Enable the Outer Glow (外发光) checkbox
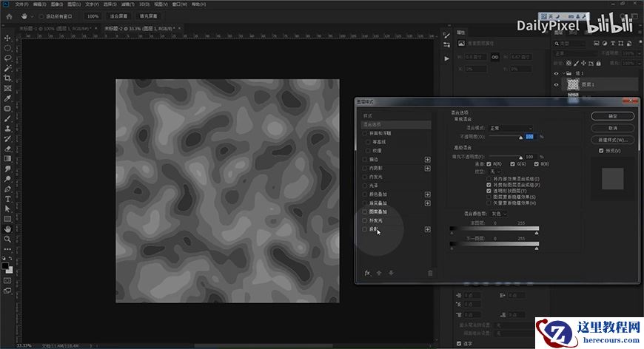Image resolution: width=644 pixels, height=349 pixels. [x=365, y=220]
